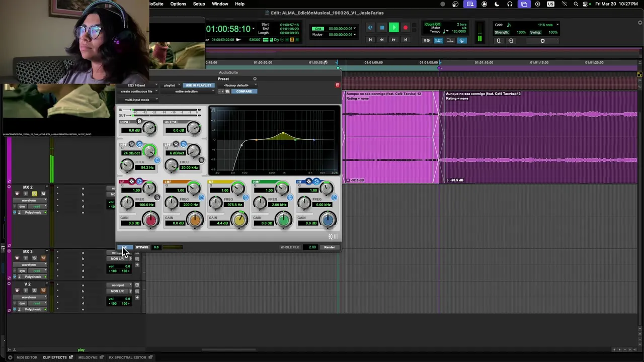Select HPF high-pass filter type icon

click(139, 144)
